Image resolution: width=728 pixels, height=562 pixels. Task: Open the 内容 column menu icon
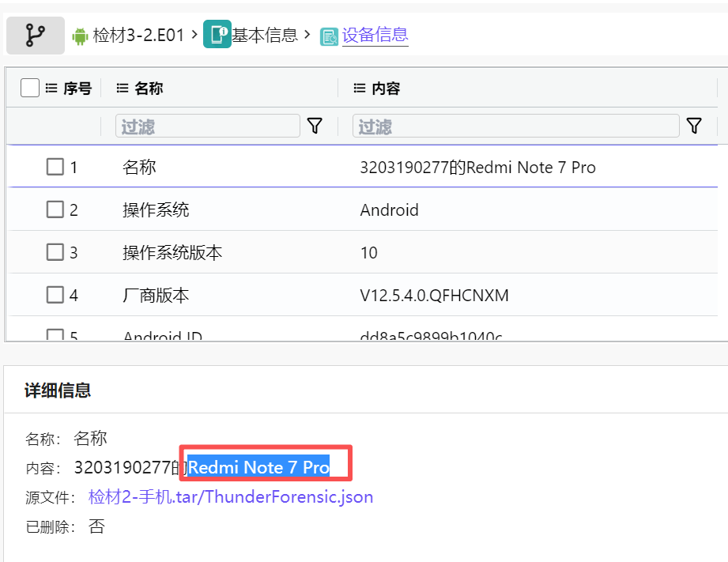click(360, 88)
